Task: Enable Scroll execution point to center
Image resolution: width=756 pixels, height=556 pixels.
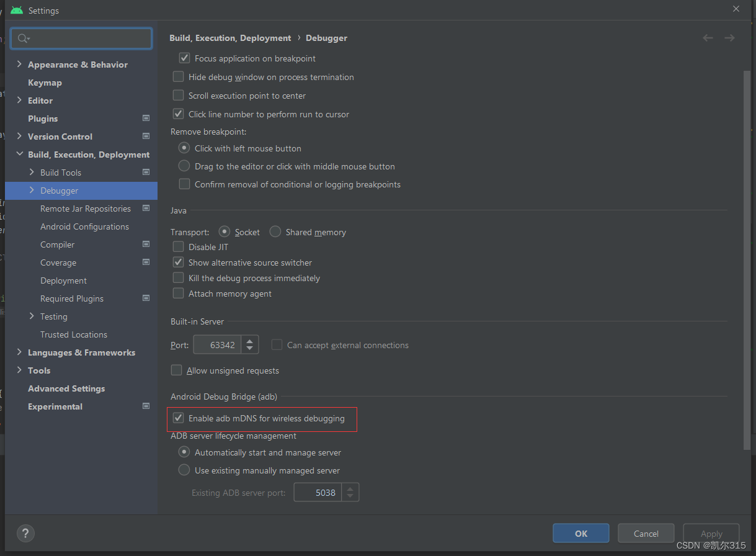Action: [178, 95]
